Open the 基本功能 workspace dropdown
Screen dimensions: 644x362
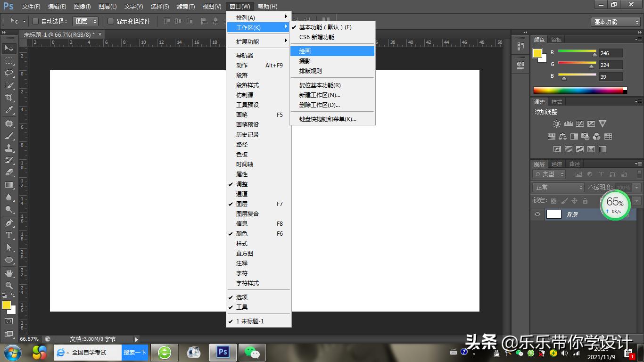point(616,22)
